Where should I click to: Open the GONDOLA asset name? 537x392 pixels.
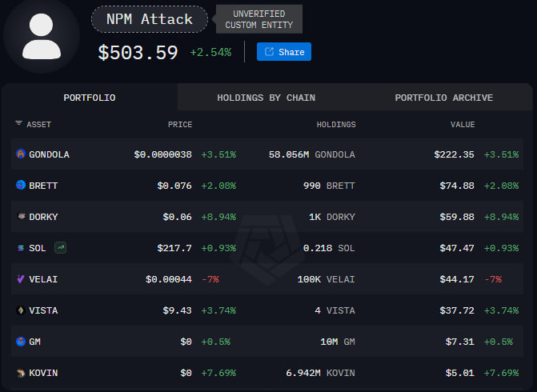tap(49, 154)
